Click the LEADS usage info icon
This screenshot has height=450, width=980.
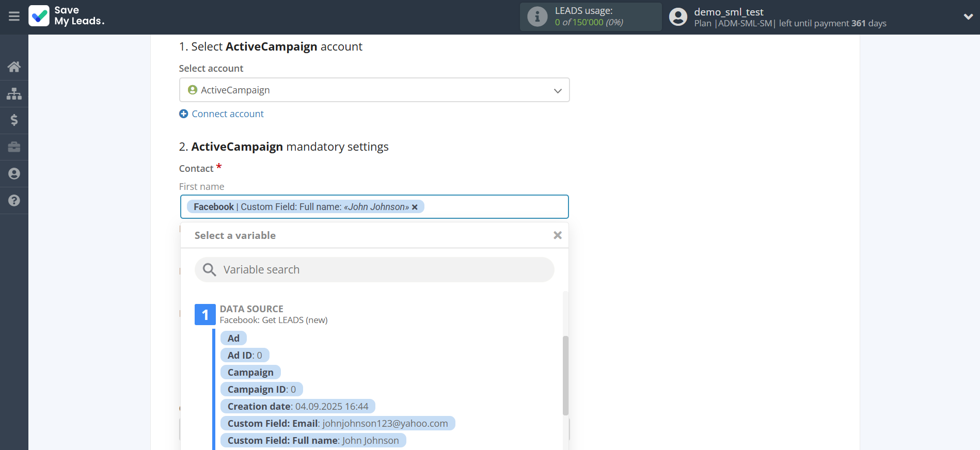tap(537, 17)
